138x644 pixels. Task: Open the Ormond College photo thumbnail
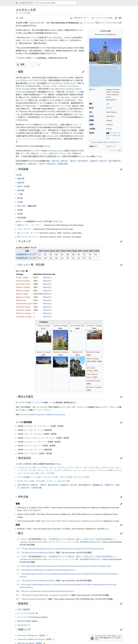click(60, 340)
